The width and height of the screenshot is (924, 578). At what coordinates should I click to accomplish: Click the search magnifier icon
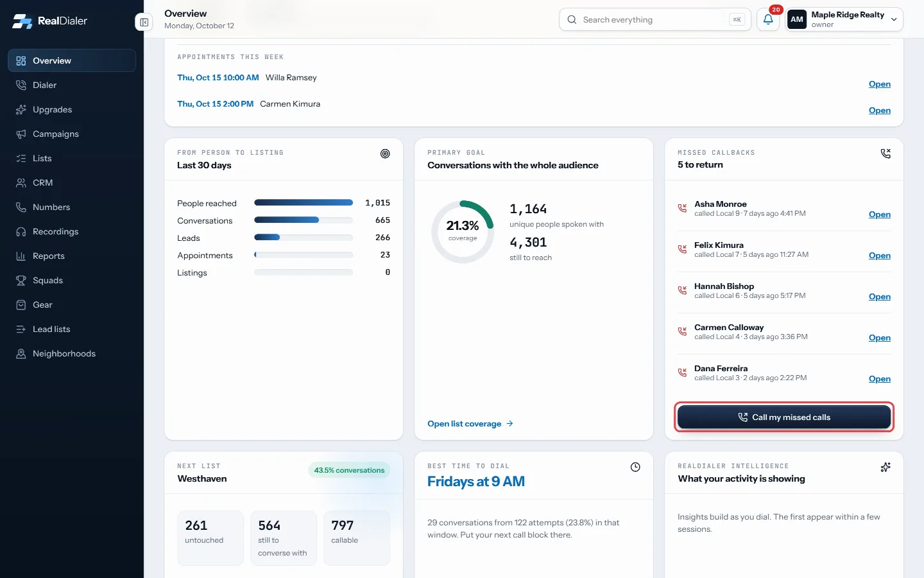point(572,20)
